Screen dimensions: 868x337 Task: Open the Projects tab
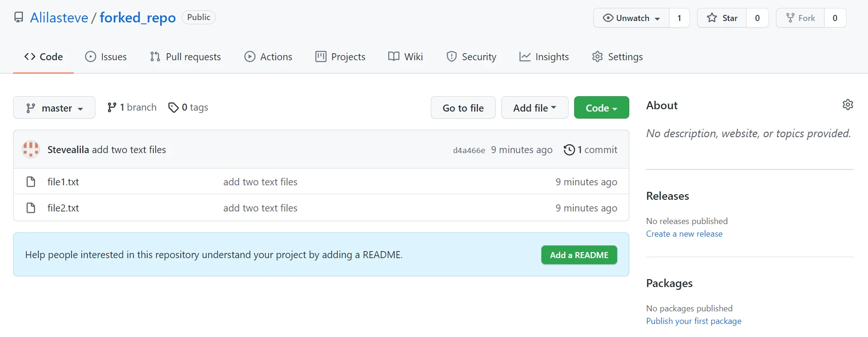[341, 57]
